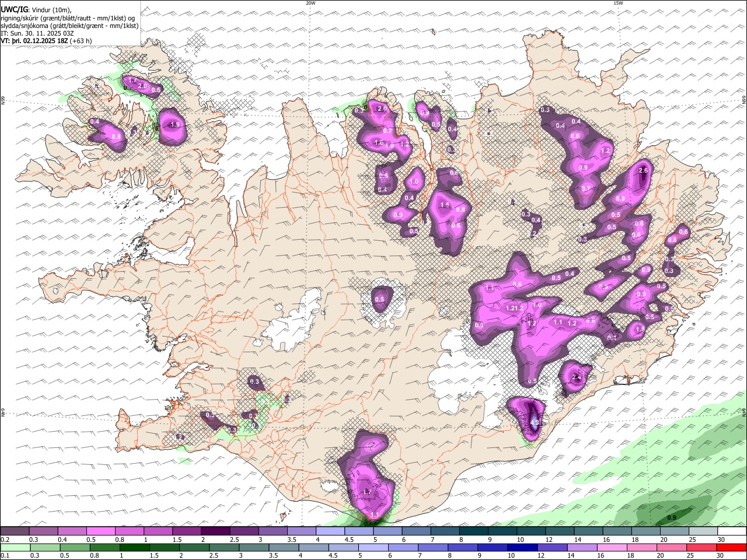Click the 0.2 label of the snow scale
747x560 pixels.
[4, 540]
